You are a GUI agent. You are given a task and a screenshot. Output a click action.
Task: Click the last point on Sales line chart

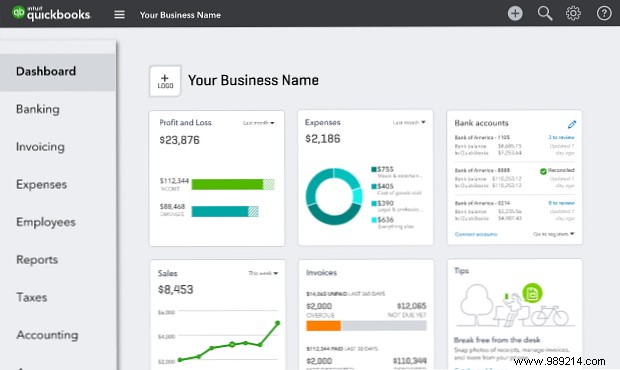(278, 323)
